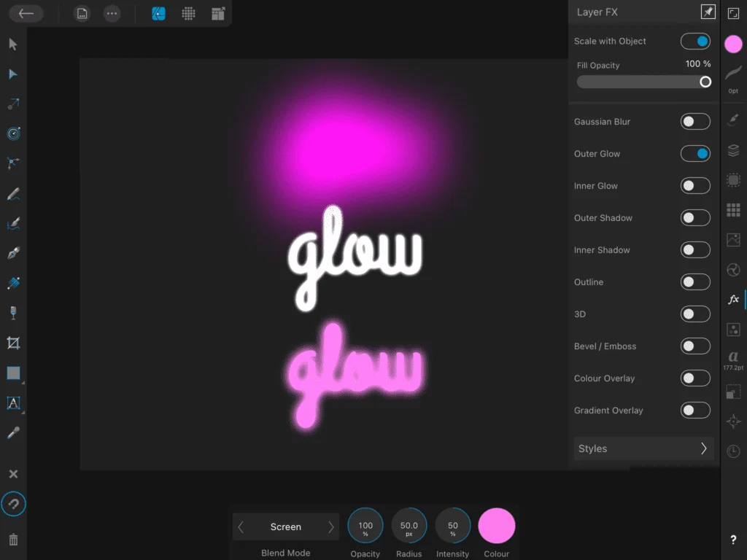The height and width of the screenshot is (560, 747).
Task: Open the Screen blend mode selector
Action: pos(285,527)
